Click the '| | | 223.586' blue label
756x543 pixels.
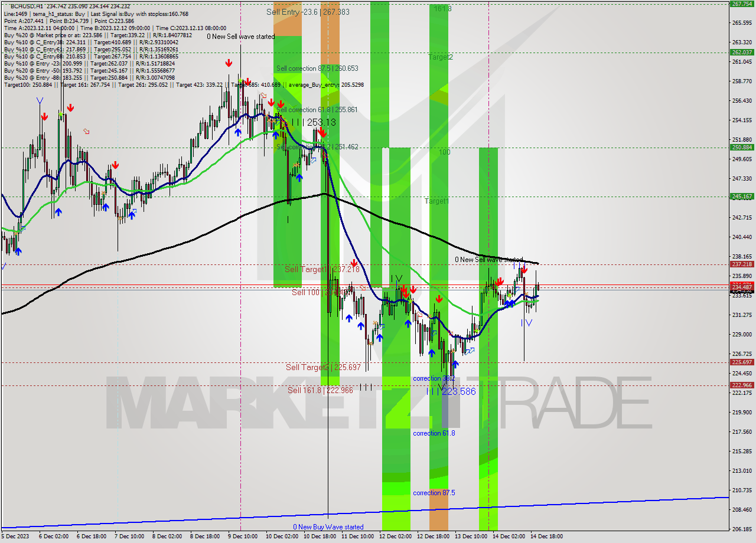coord(451,391)
